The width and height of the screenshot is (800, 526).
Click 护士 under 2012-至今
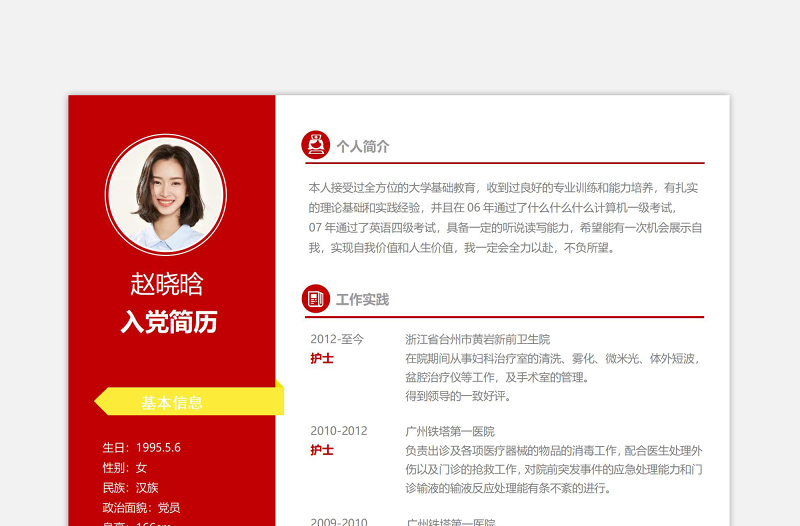(x=321, y=358)
